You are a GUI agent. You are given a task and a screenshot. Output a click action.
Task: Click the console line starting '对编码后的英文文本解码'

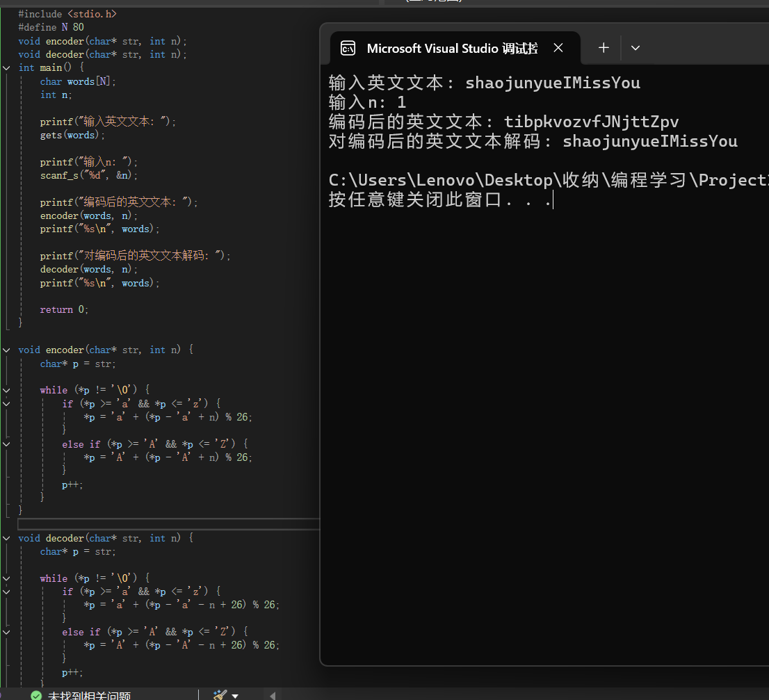(x=533, y=141)
